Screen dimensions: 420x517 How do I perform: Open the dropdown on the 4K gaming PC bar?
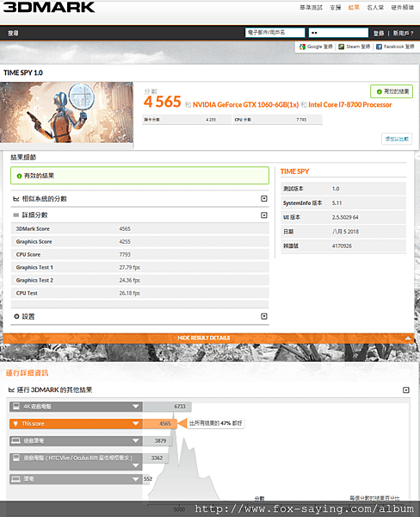[135, 407]
